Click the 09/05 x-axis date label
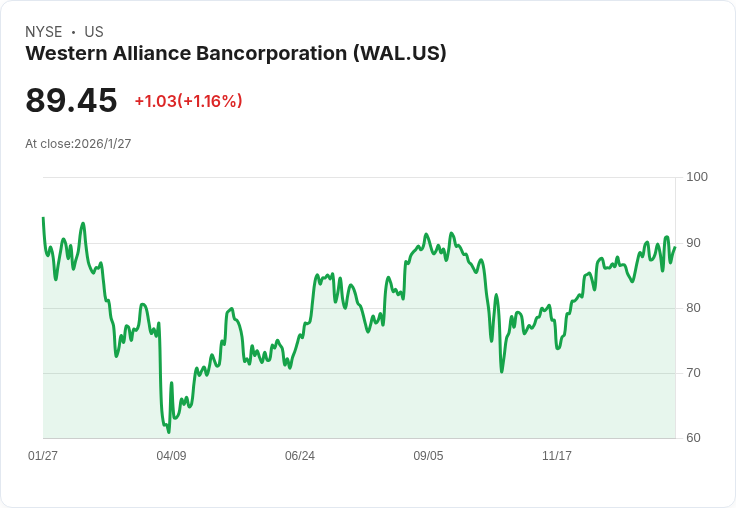Screen dimensions: 736x508 428,455
